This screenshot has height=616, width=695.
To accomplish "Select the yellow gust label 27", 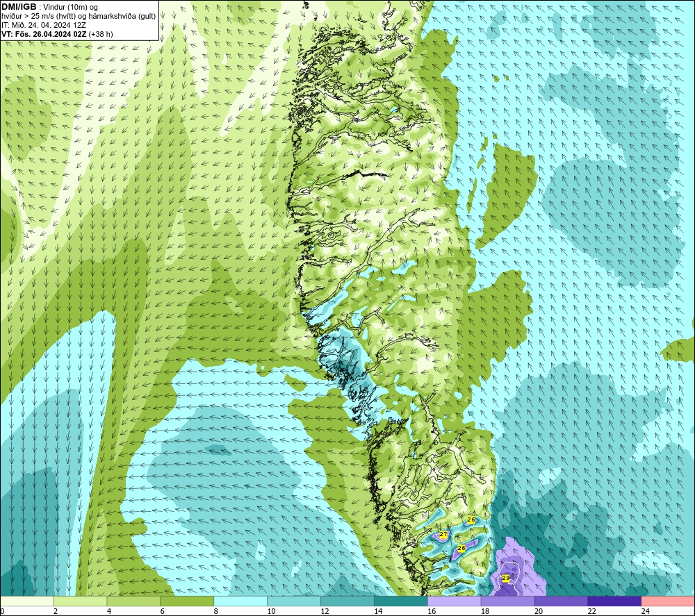I will pyautogui.click(x=443, y=535).
